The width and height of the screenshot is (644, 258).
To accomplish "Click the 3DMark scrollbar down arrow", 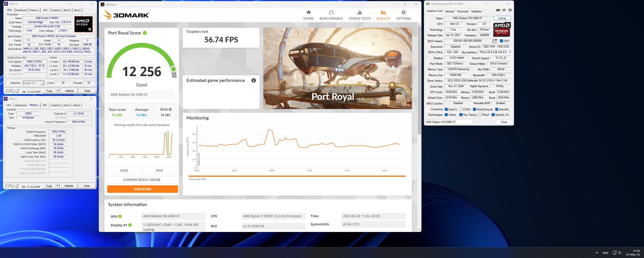I will pyautogui.click(x=419, y=230).
